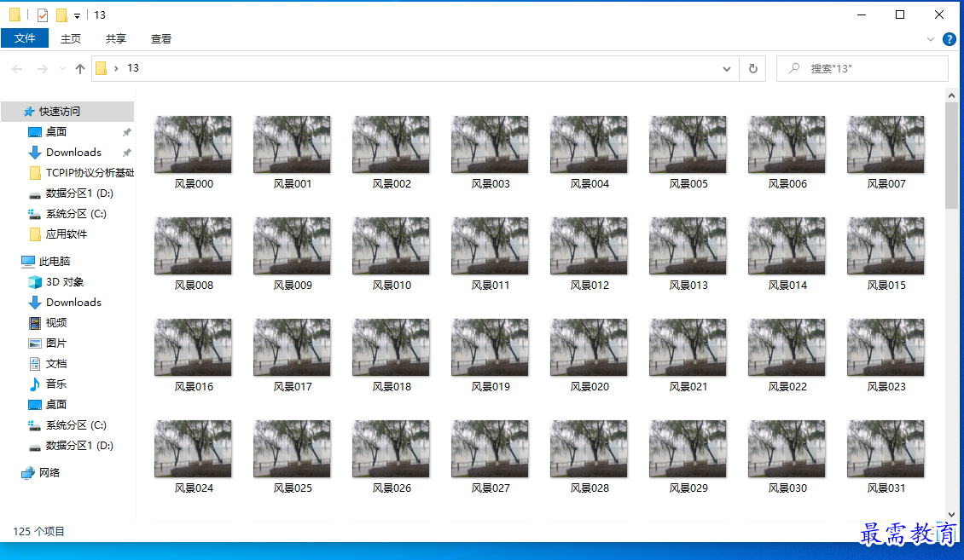Go forward with the right arrow

pos(43,69)
